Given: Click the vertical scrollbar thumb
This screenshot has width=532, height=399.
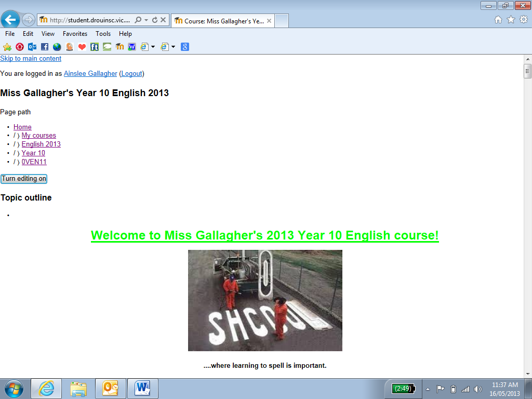Looking at the screenshot, I should point(527,72).
